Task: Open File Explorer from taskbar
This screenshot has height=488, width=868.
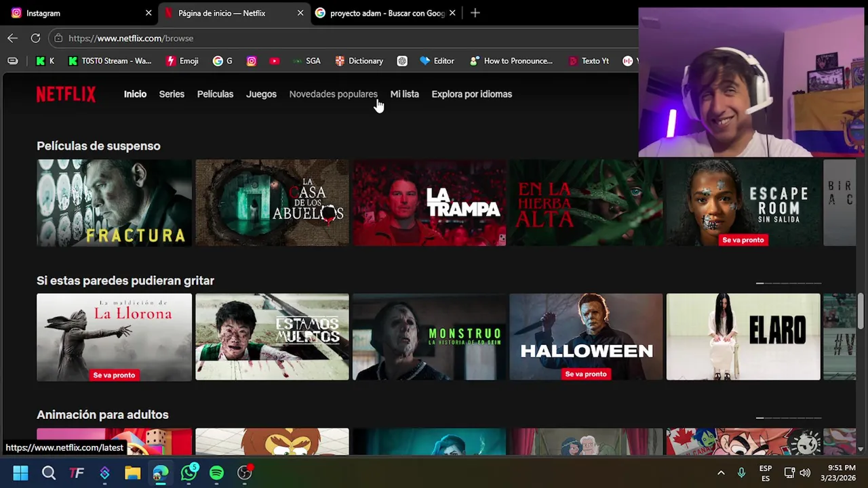Action: pyautogui.click(x=132, y=472)
